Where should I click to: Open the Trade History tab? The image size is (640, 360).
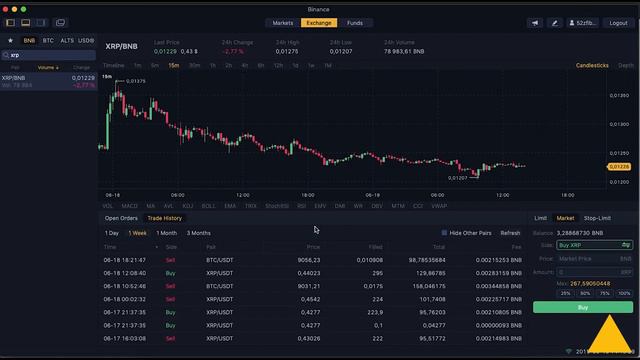(164, 218)
